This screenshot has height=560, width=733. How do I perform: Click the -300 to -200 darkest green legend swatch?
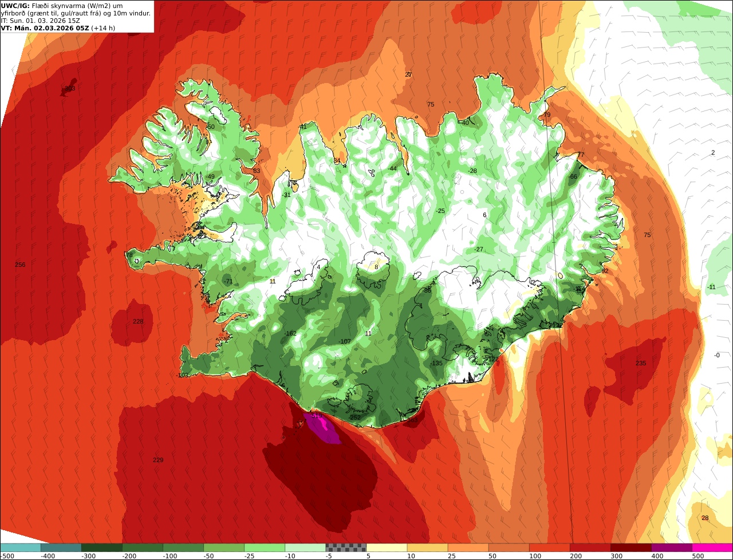pos(102,547)
